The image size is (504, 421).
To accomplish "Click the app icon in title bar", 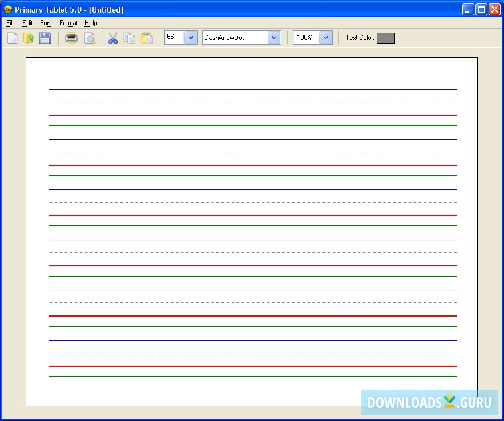I will (x=8, y=9).
